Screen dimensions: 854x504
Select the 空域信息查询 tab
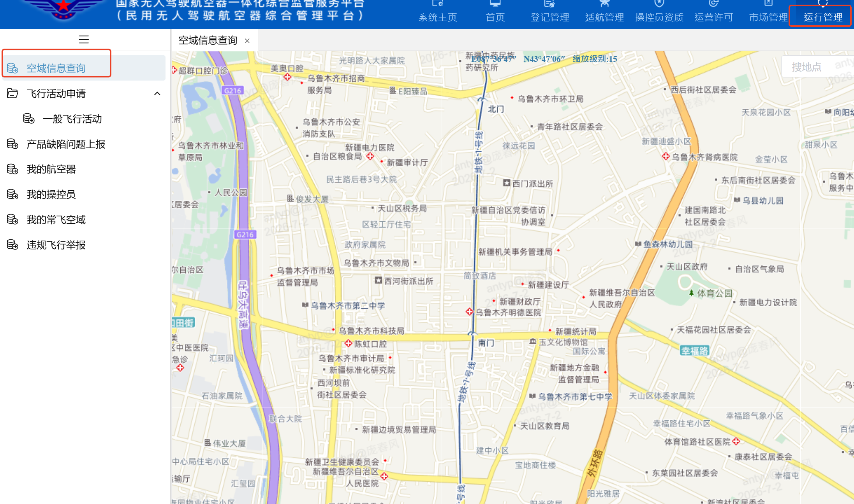[x=208, y=40]
